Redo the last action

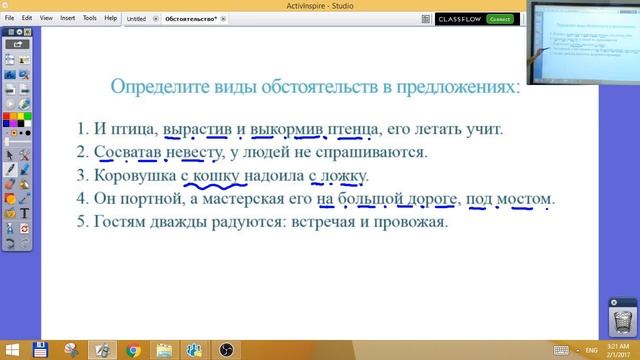tap(24, 243)
